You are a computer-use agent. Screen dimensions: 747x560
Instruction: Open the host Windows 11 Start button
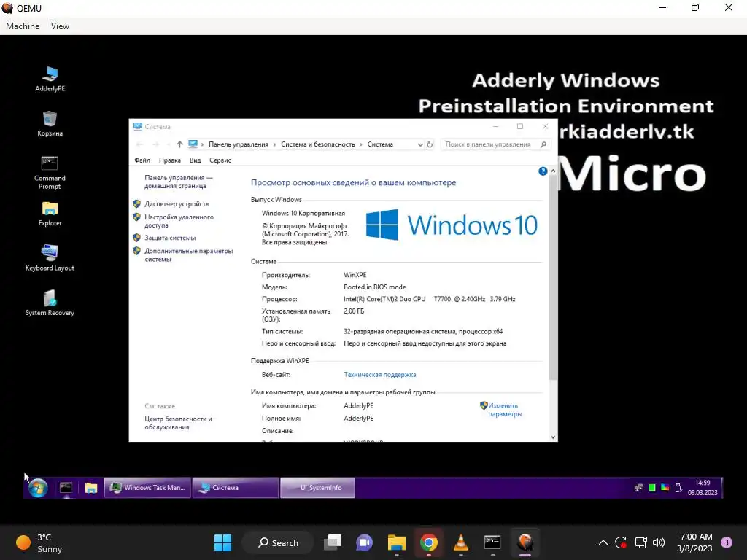tap(222, 542)
